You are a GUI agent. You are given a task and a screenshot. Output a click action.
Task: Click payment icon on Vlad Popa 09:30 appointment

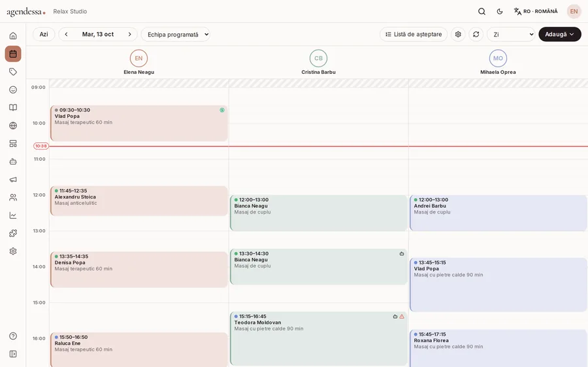pyautogui.click(x=222, y=110)
